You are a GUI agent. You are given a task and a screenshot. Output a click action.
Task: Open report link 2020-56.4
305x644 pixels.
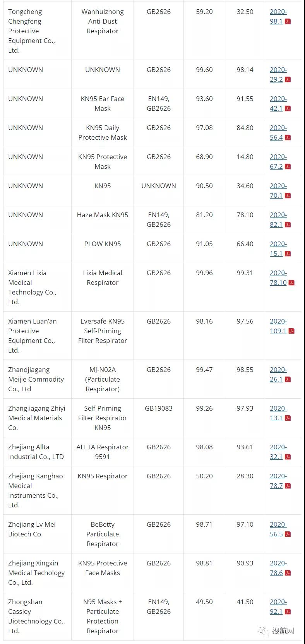(x=278, y=133)
